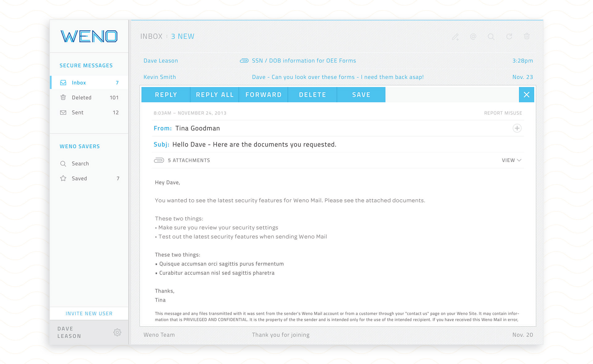Viewport: 593px width, 364px height.
Task: Click the Search magnifier icon under Weno Savers
Action: [63, 164]
